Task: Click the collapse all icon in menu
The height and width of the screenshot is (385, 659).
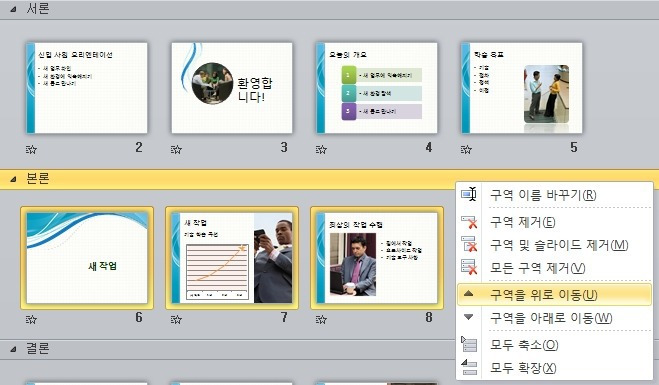Action: click(x=469, y=344)
